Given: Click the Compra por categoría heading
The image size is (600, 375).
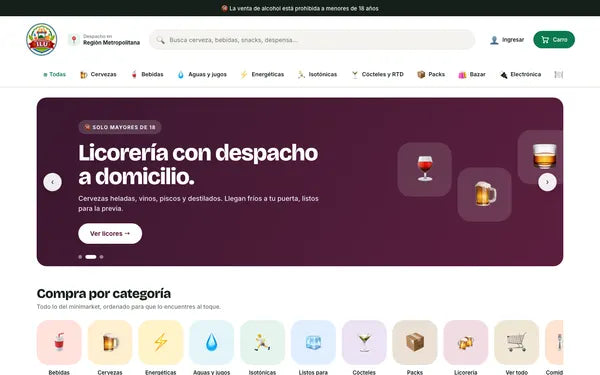Looking at the screenshot, I should (x=104, y=293).
